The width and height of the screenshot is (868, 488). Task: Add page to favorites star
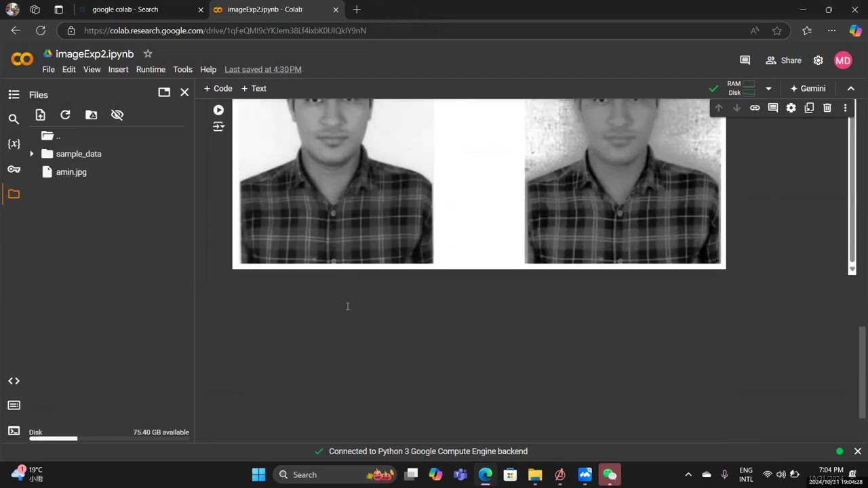(777, 30)
